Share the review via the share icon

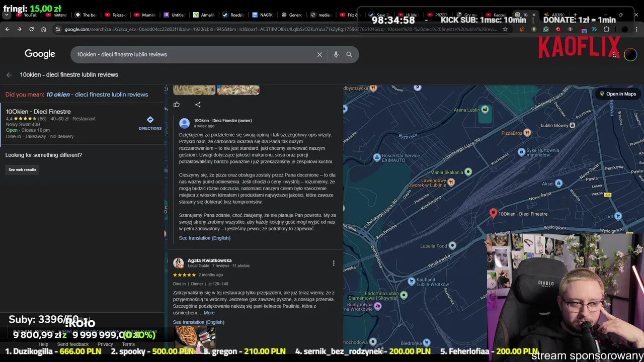(198, 105)
